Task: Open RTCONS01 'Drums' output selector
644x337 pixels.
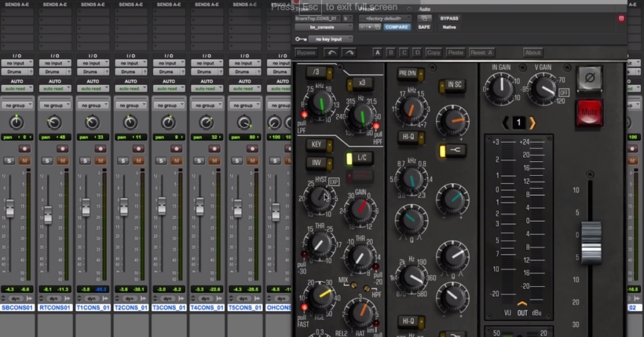Action: point(55,72)
